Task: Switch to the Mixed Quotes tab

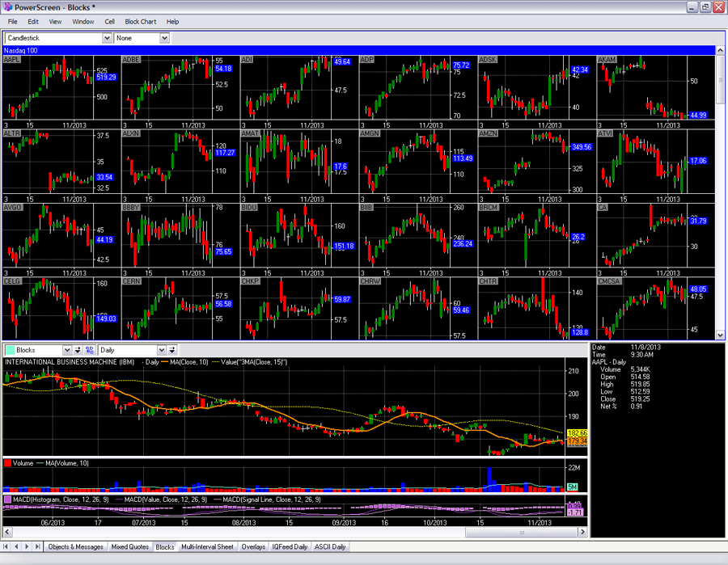Action: [129, 546]
